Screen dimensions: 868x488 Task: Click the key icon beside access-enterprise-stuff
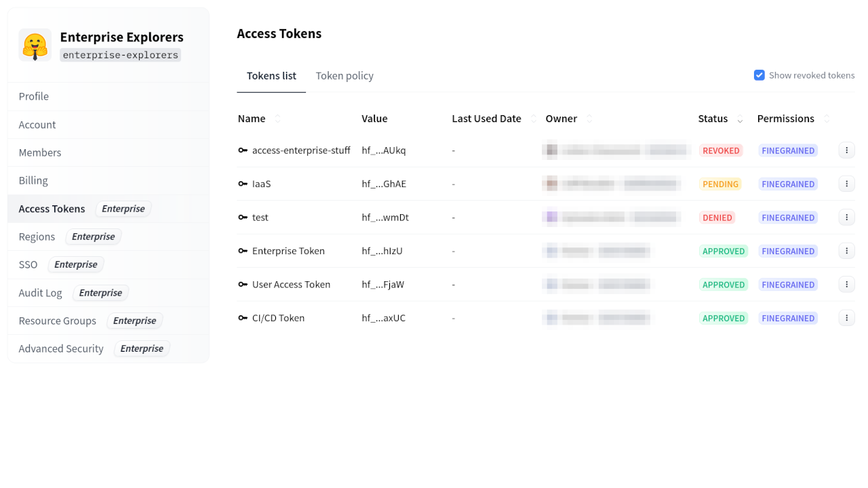(x=243, y=150)
